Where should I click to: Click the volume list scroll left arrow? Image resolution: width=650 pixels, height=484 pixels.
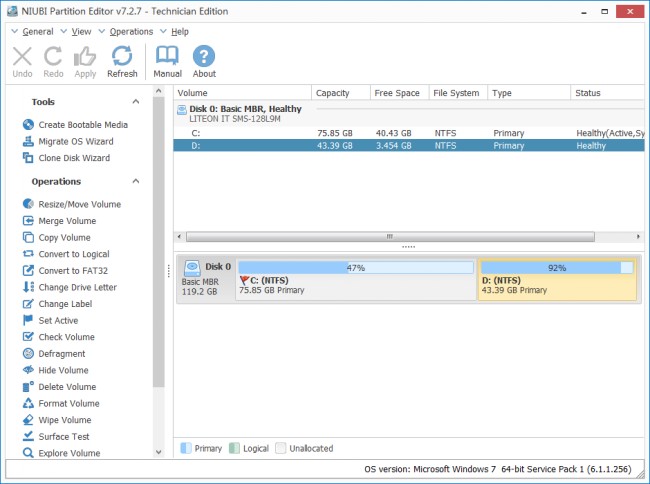click(x=179, y=237)
